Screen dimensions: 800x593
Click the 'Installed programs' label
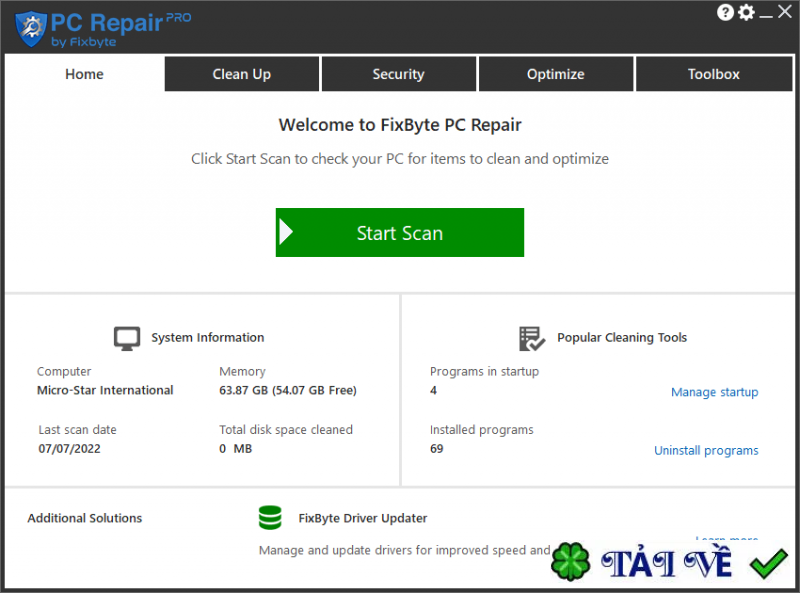[482, 430]
